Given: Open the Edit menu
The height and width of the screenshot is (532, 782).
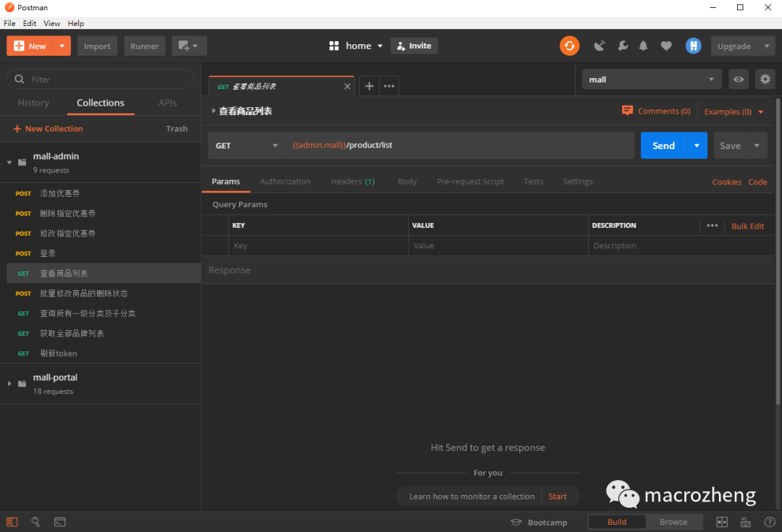Looking at the screenshot, I should pos(30,23).
